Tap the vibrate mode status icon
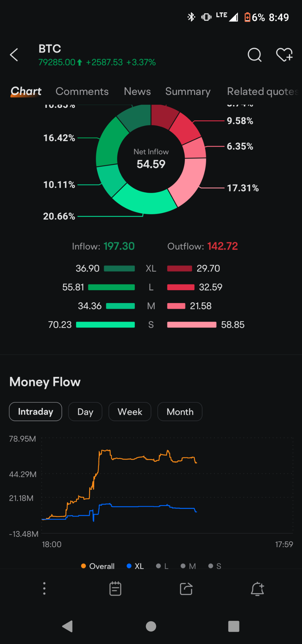 pos(206,17)
